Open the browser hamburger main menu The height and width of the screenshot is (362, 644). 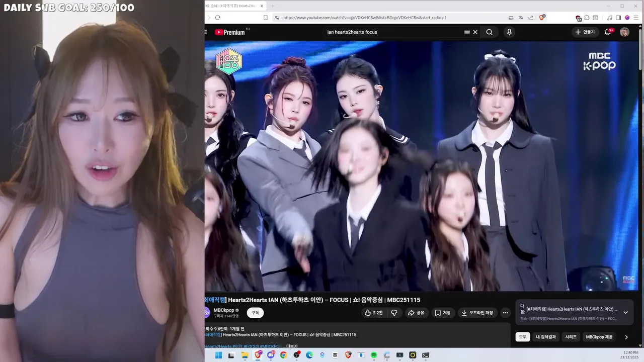coord(636,18)
